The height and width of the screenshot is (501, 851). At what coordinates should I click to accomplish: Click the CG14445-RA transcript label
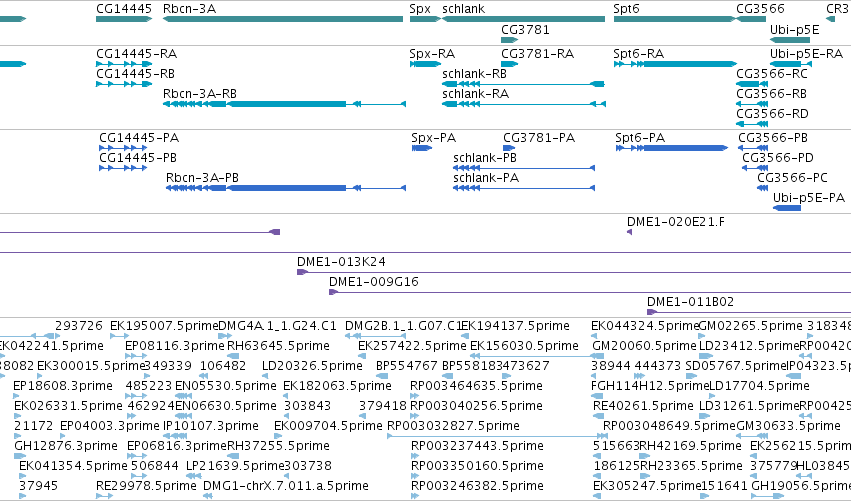coord(136,54)
